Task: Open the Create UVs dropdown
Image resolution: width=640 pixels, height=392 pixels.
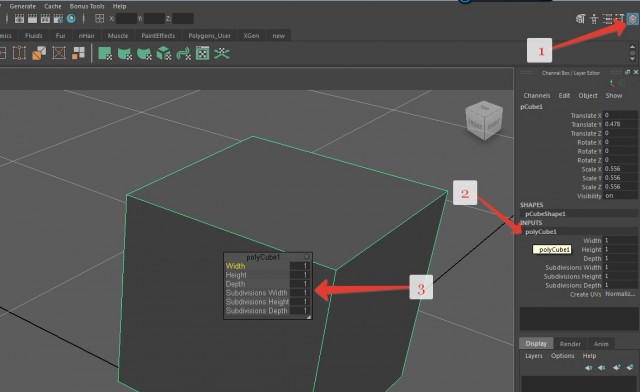Action: click(x=620, y=294)
